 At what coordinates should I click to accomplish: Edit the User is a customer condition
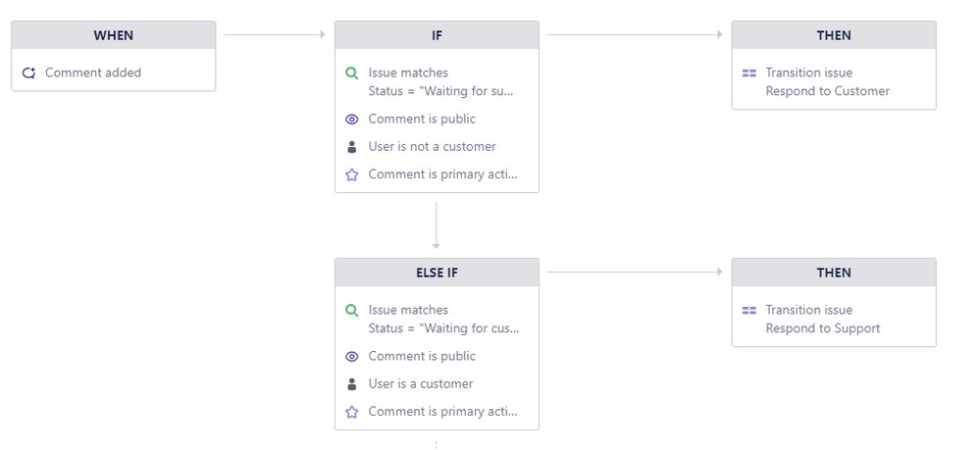[421, 384]
